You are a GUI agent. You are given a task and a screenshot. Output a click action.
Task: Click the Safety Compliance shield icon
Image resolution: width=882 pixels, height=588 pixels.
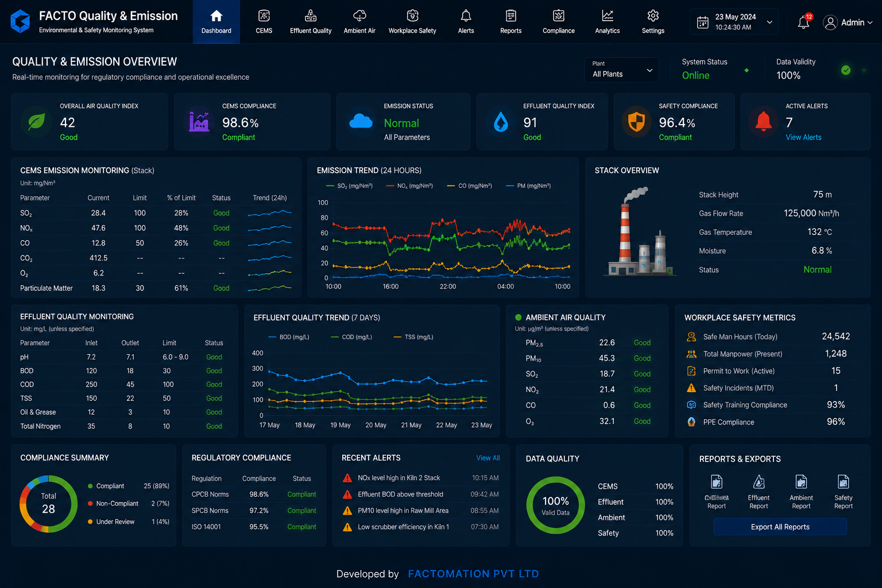tap(636, 121)
